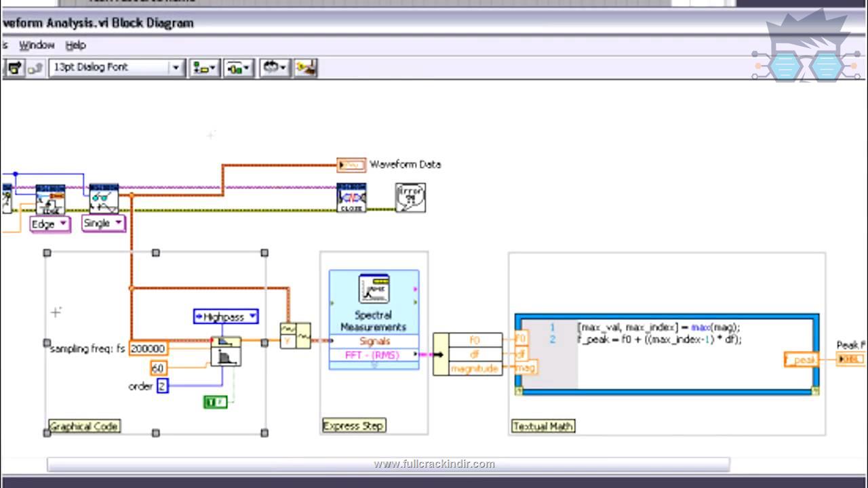The image size is (868, 488).
Task: Click the FFT - (RMS) output row
Action: pyautogui.click(x=374, y=355)
